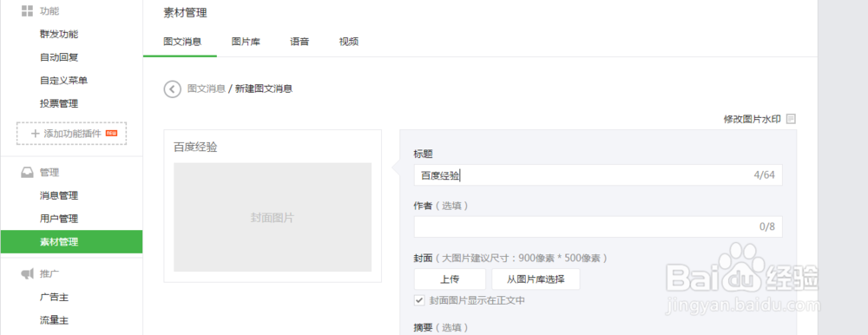Viewport: 868px width, 335px height.
Task: Click the 封面图片 placeholder preview
Action: point(273,217)
